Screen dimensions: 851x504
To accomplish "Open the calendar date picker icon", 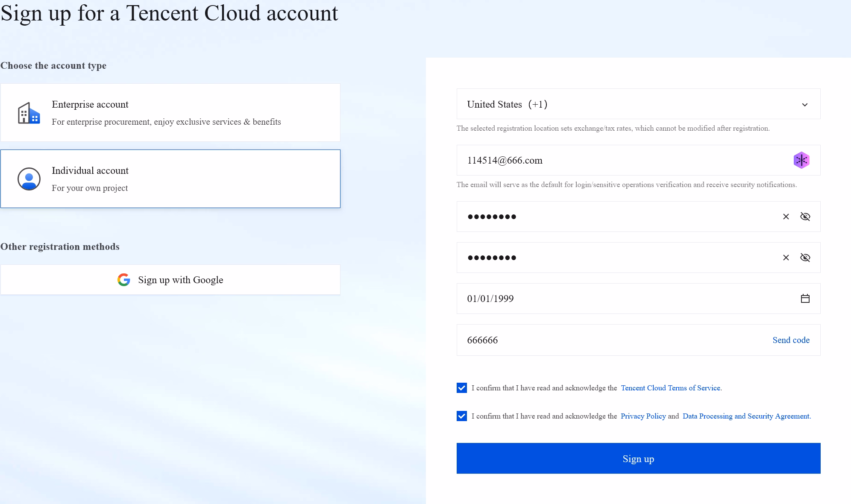I will point(805,299).
